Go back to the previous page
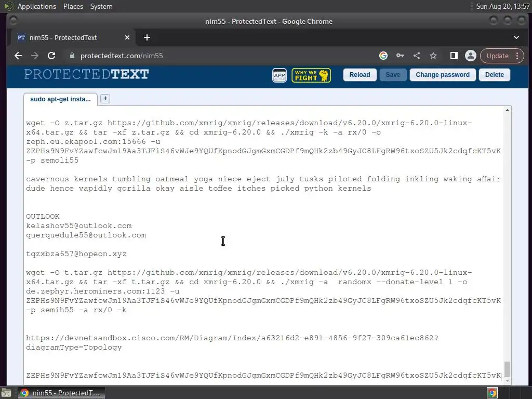This screenshot has height=399, width=532. click(18, 56)
